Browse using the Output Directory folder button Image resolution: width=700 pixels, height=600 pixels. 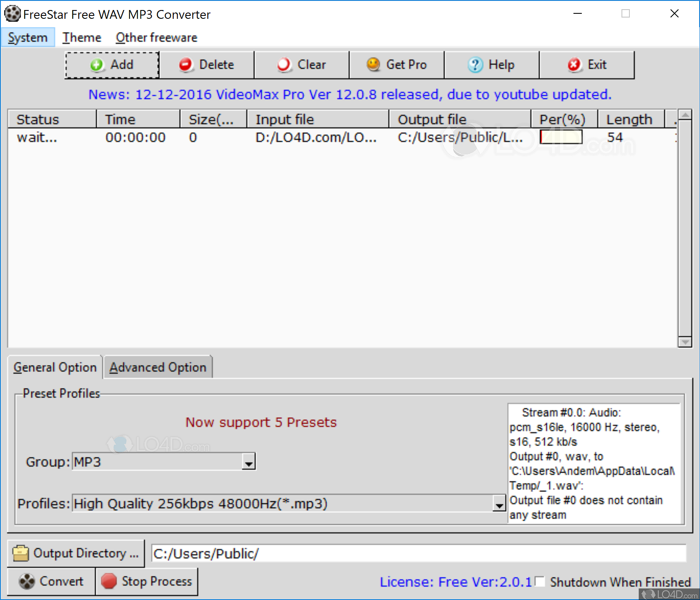point(76,553)
